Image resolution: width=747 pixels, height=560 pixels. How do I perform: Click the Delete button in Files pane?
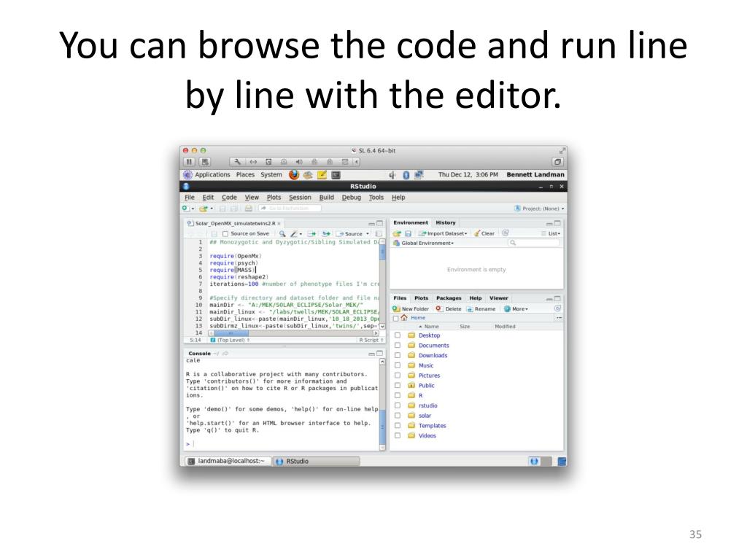coord(449,308)
